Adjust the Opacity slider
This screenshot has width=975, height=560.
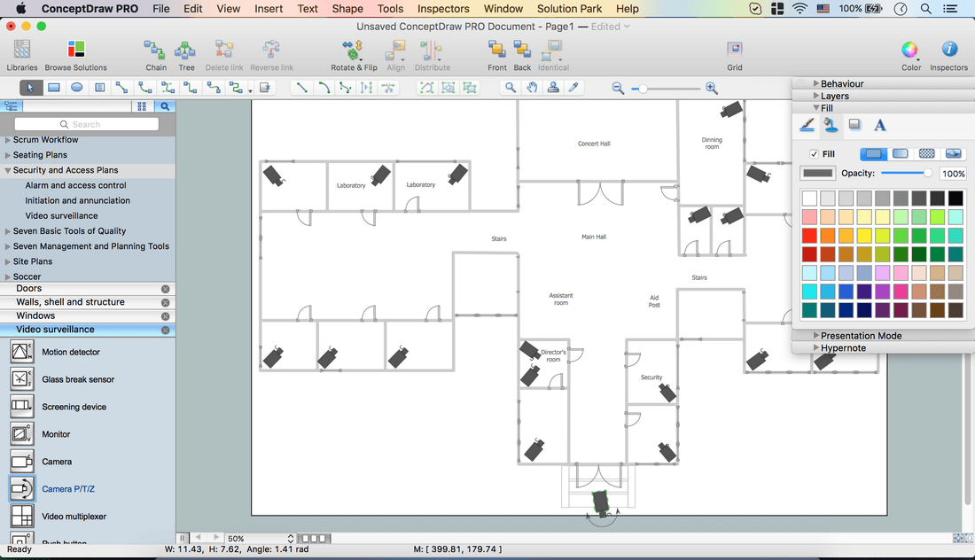(x=907, y=173)
